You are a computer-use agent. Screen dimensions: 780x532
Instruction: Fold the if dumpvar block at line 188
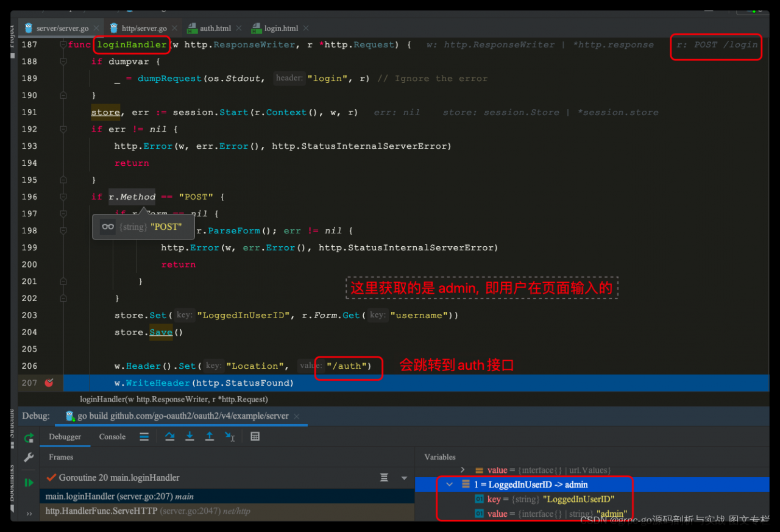click(x=63, y=62)
